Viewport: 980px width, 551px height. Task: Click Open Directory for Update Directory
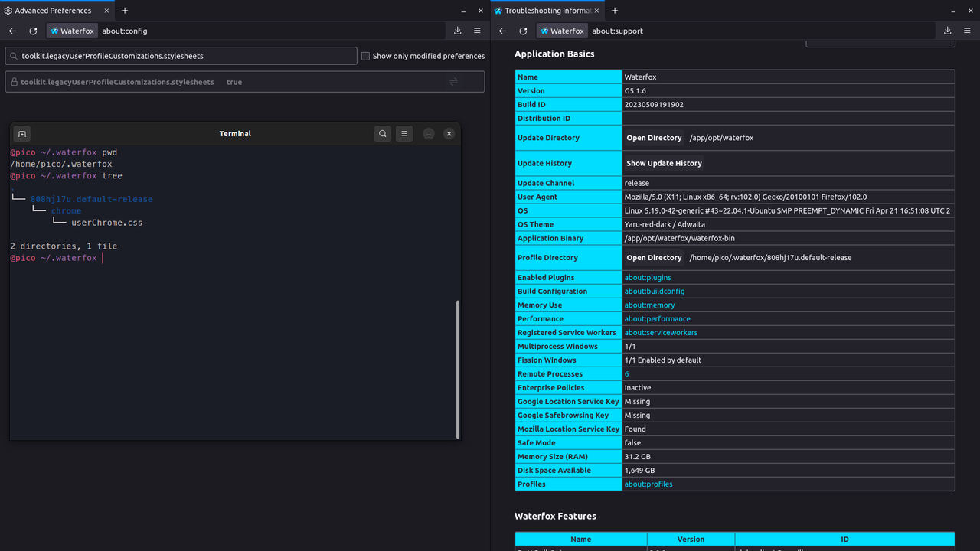[x=654, y=138]
